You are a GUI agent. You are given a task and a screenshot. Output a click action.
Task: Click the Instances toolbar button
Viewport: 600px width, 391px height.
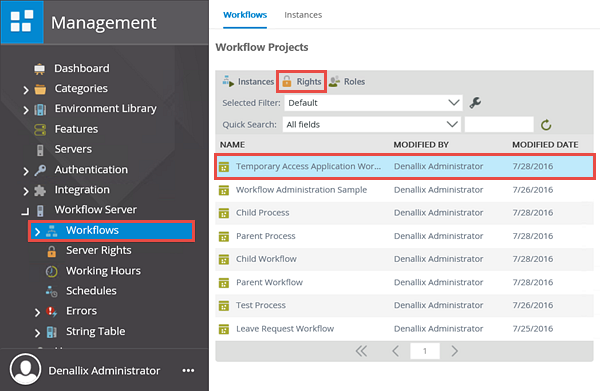click(x=248, y=81)
